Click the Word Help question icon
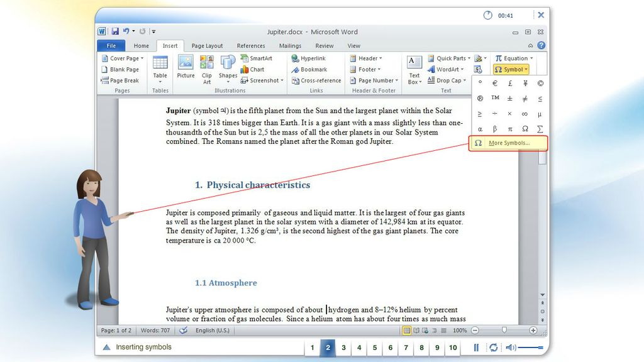Screen dimensions: 644x362 click(x=541, y=45)
